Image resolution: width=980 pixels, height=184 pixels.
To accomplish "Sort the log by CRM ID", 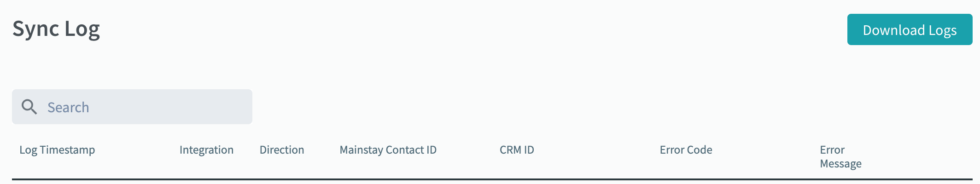I will pos(517,150).
